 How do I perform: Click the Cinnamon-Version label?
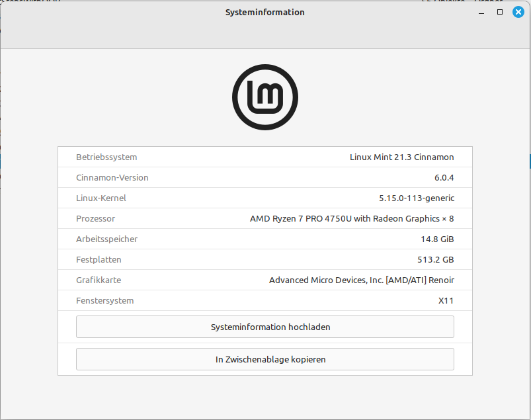click(112, 178)
